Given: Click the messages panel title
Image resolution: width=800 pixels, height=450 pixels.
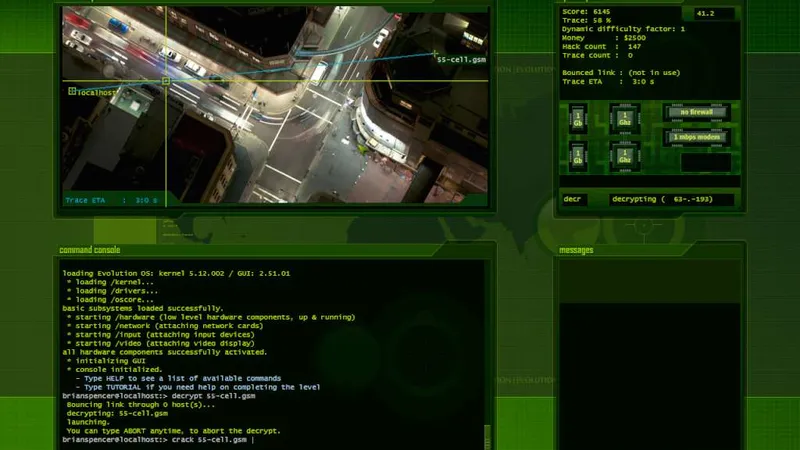Looking at the screenshot, I should [577, 250].
